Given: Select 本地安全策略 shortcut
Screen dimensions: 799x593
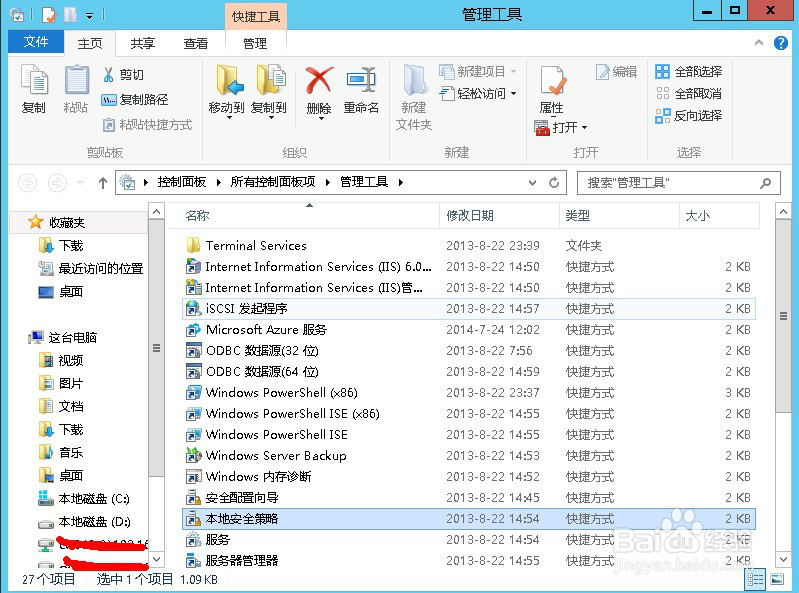Looking at the screenshot, I should 469,519.
